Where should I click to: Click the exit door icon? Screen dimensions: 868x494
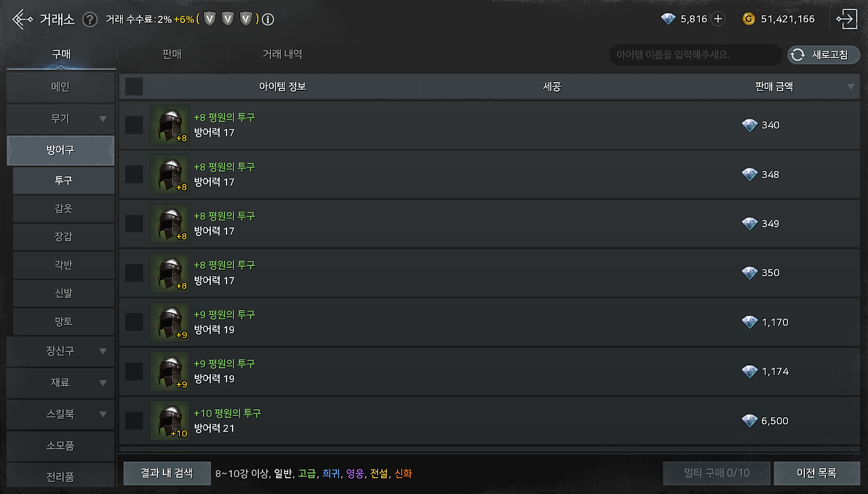pos(846,19)
